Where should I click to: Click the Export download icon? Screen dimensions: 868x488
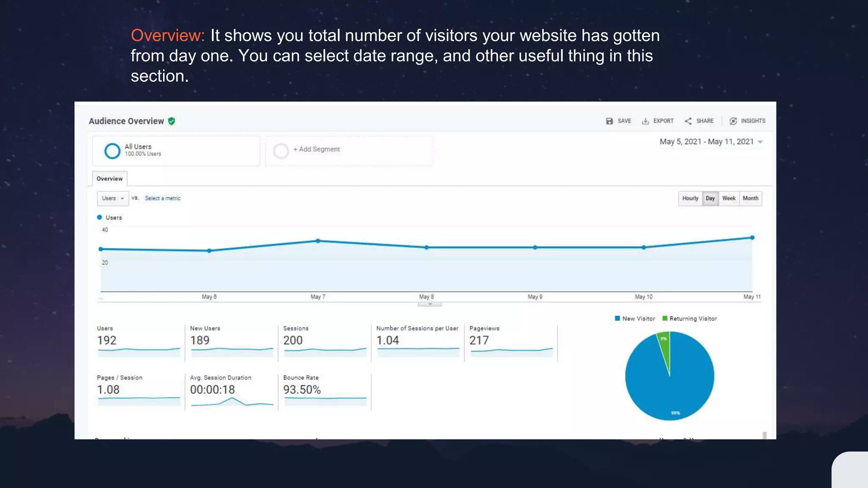[645, 121]
